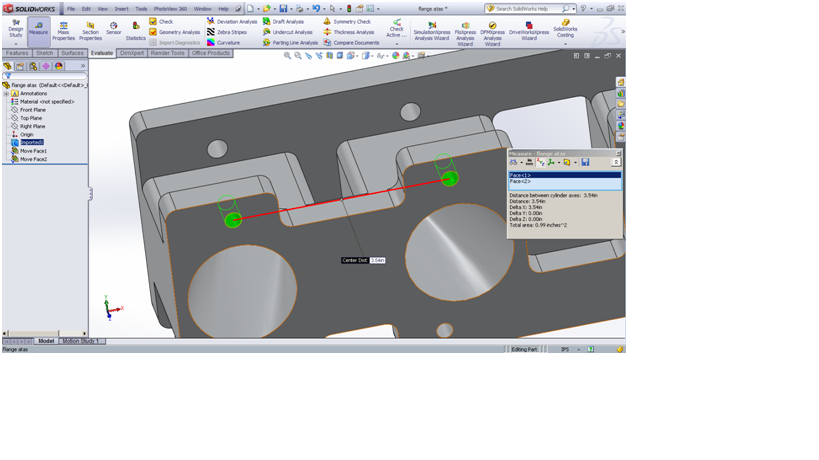Image resolution: width=819 pixels, height=460 pixels.
Task: Open the SolidWorks Costing dropdown arrow
Action: tap(565, 44)
